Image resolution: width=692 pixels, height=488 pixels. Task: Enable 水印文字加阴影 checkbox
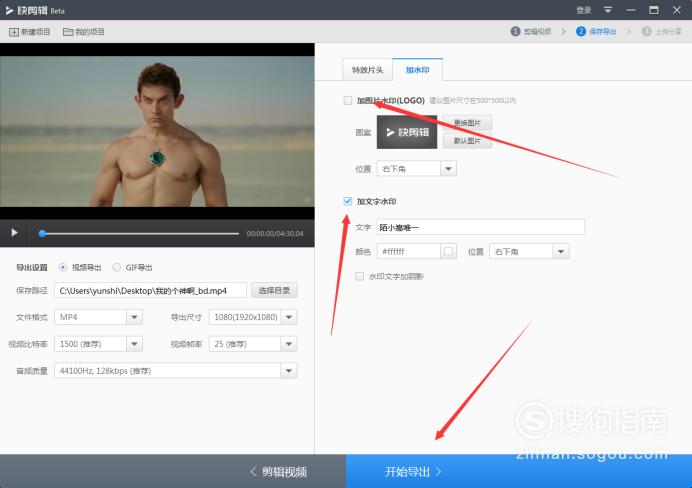click(360, 277)
